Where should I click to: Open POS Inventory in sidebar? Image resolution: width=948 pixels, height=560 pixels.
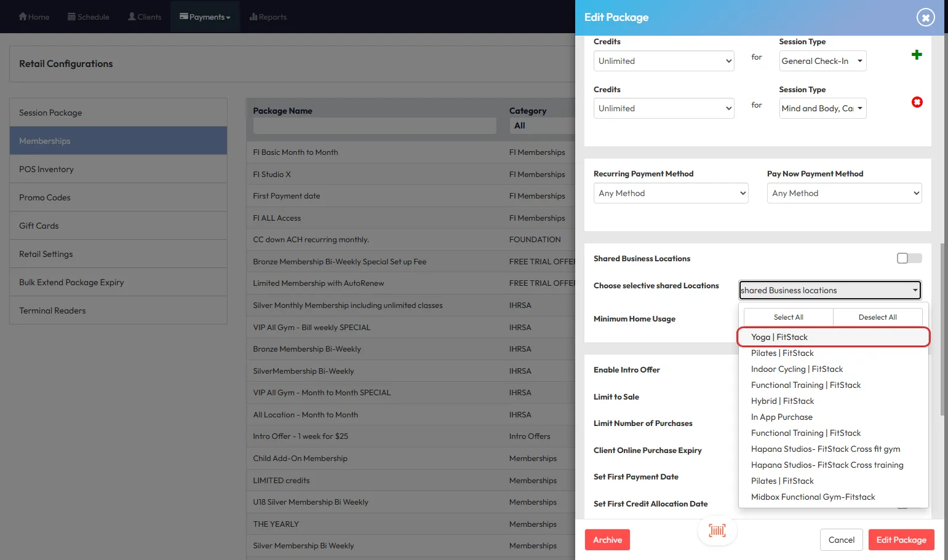(46, 169)
